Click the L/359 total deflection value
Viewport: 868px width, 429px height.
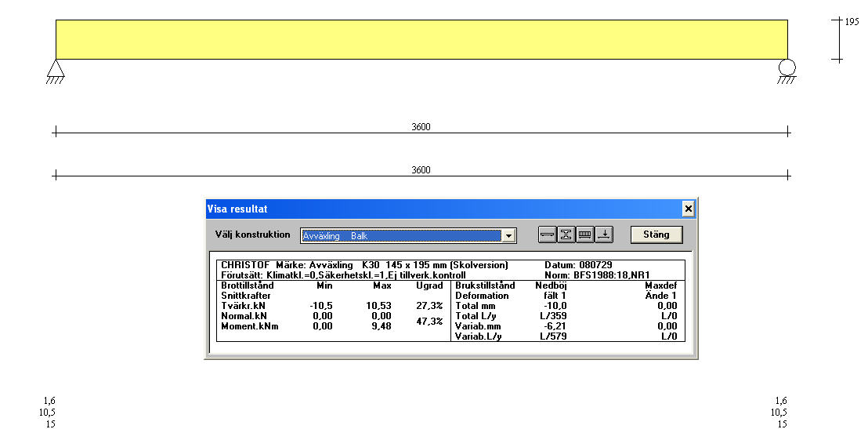point(553,316)
